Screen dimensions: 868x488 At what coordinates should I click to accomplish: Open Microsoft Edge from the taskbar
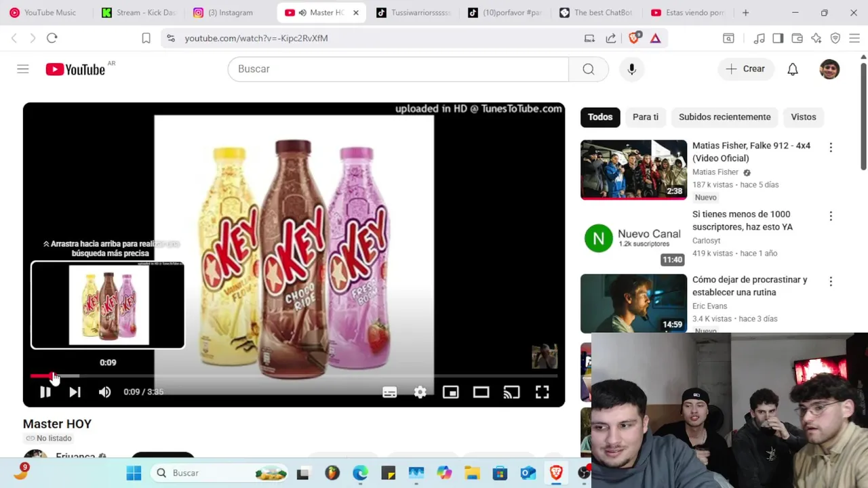360,473
